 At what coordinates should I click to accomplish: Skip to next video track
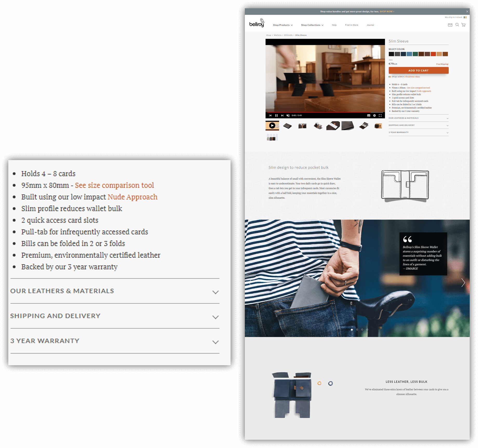[282, 115]
